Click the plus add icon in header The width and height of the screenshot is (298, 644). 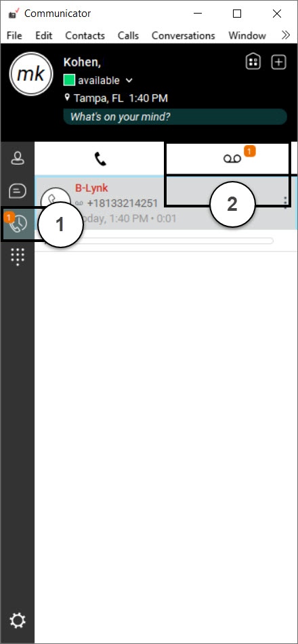[279, 62]
